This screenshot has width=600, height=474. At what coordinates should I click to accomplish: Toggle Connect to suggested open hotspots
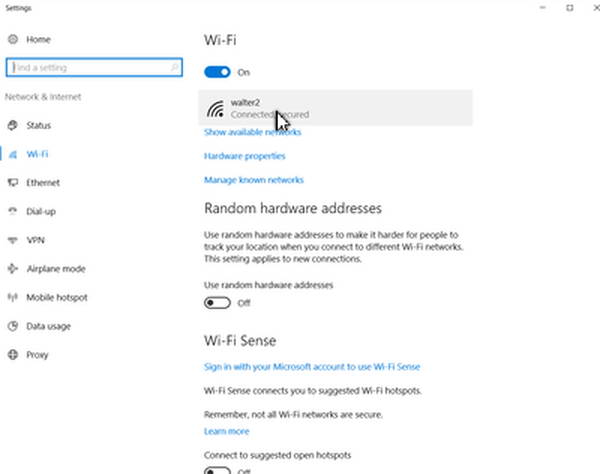point(217,470)
